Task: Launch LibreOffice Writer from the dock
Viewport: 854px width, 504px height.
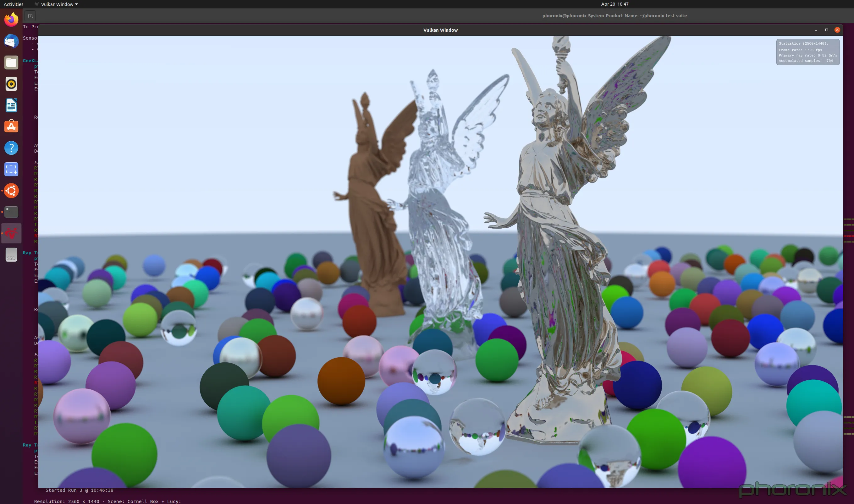Action: click(x=11, y=105)
